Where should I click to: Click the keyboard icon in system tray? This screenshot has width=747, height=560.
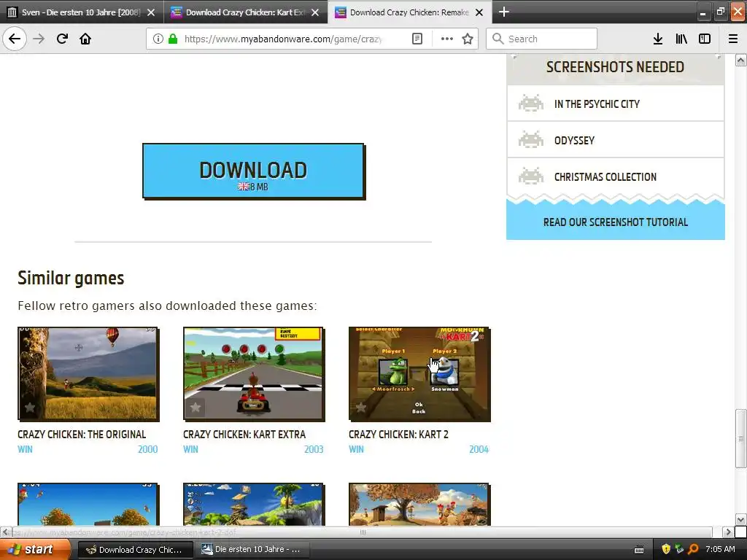click(x=639, y=550)
